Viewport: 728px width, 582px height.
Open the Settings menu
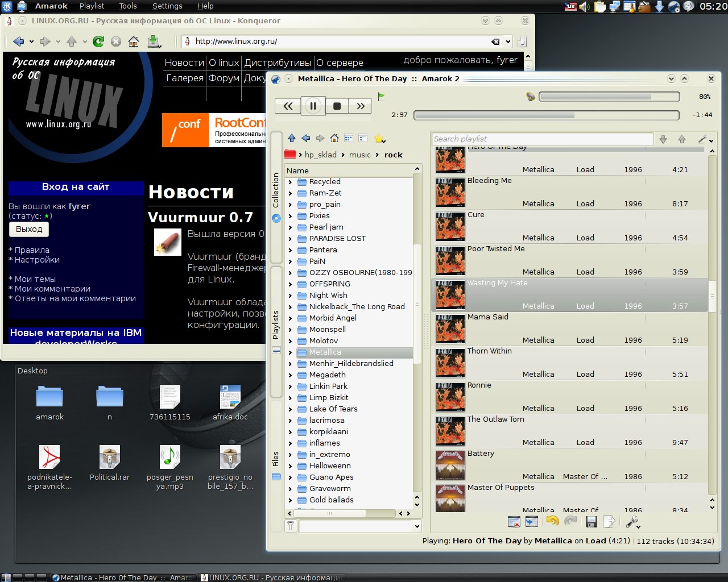pos(167,6)
